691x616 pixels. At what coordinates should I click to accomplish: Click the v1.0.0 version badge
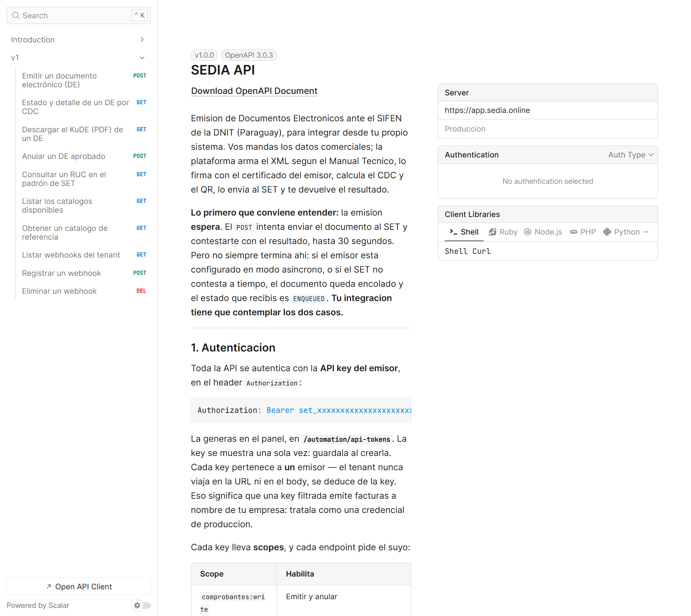204,55
